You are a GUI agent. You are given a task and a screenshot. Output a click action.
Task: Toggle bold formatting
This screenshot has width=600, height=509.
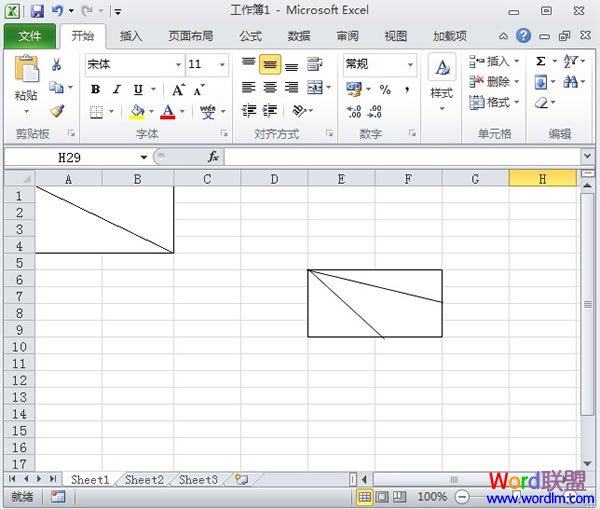pyautogui.click(x=95, y=90)
